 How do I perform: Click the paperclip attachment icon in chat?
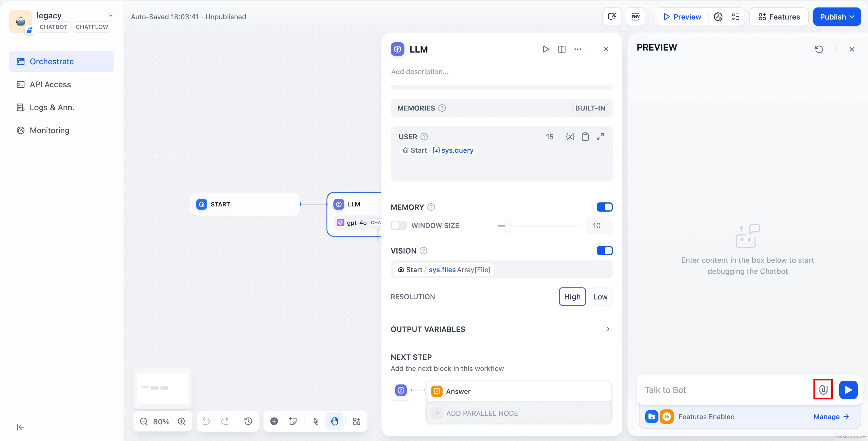(823, 389)
